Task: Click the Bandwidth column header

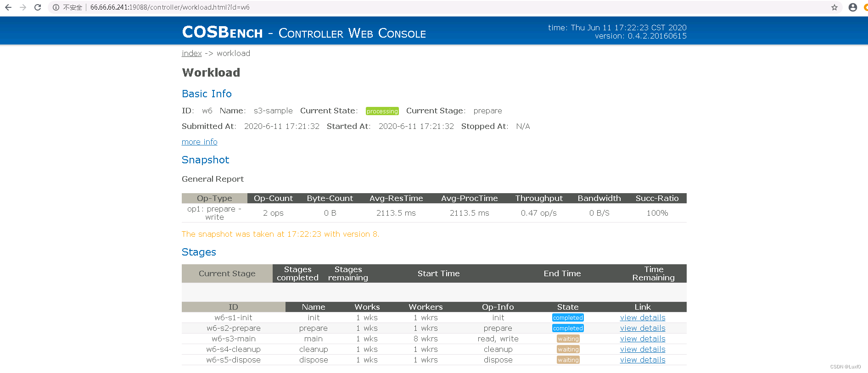Action: point(599,198)
